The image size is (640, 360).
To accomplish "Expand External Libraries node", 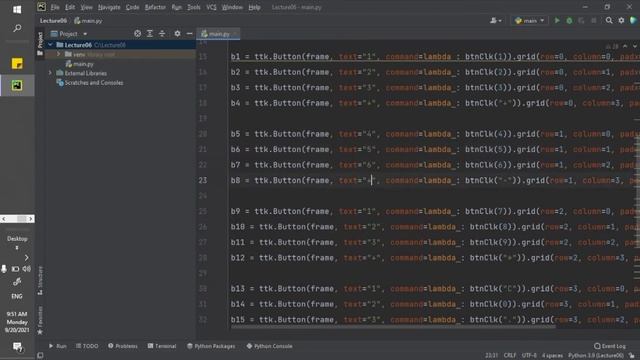I will point(50,73).
